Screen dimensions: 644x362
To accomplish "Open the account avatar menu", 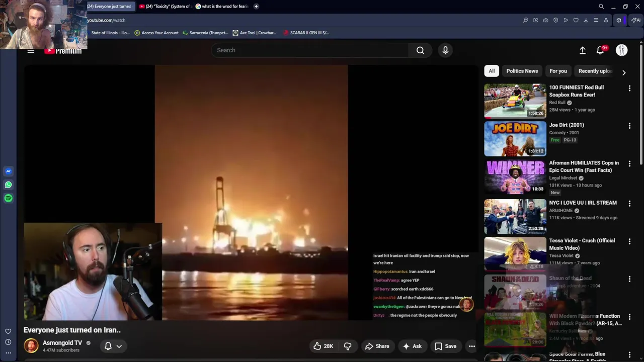I will pyautogui.click(x=621, y=50).
